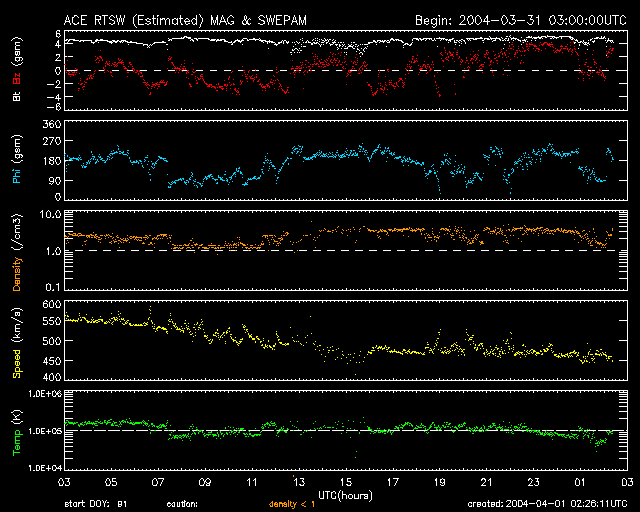Viewport: 640px width, 512px height.
Task: Select the cyan 'Phi (gsm)' axis label
Action: coord(17,160)
